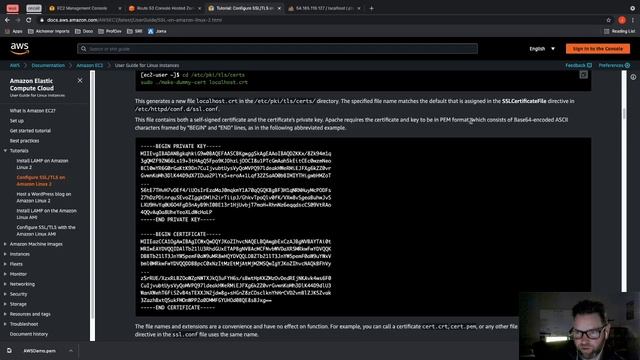
Task: Open Reading List
Action: pos(619,31)
